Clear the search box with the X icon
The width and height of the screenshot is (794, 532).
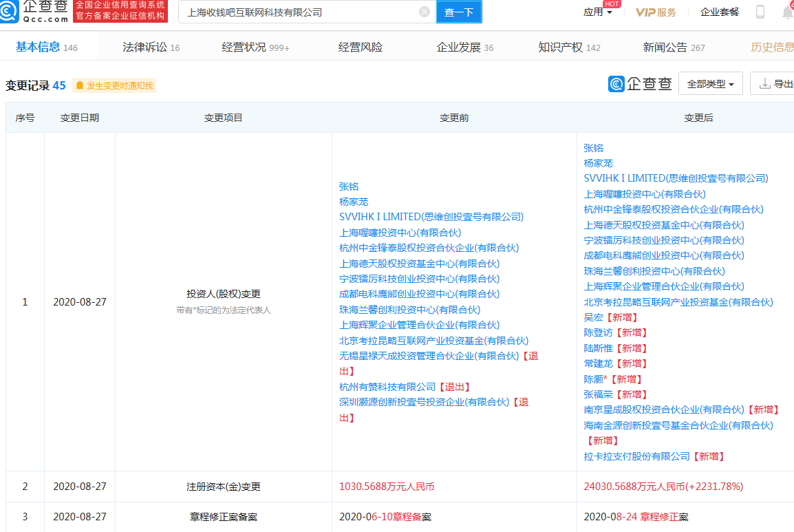click(422, 12)
